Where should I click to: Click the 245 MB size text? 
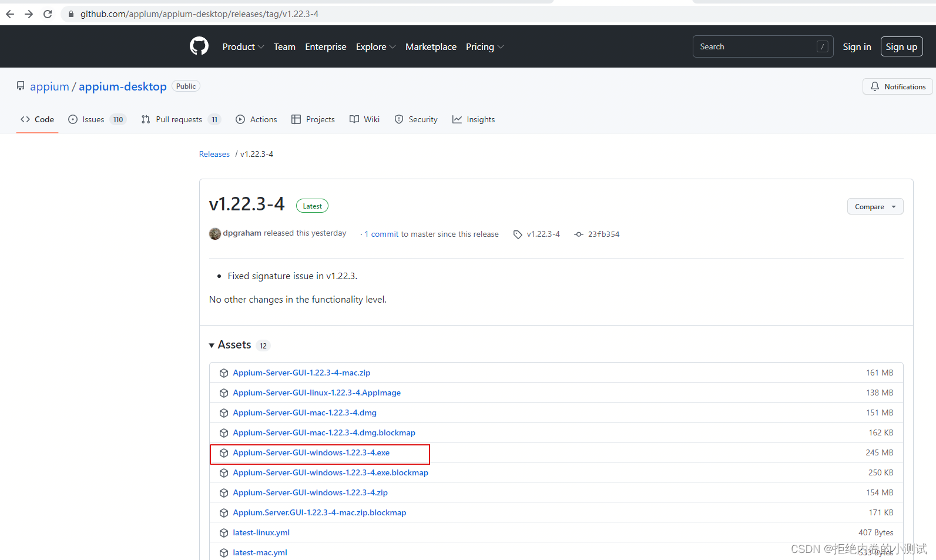pyautogui.click(x=879, y=452)
